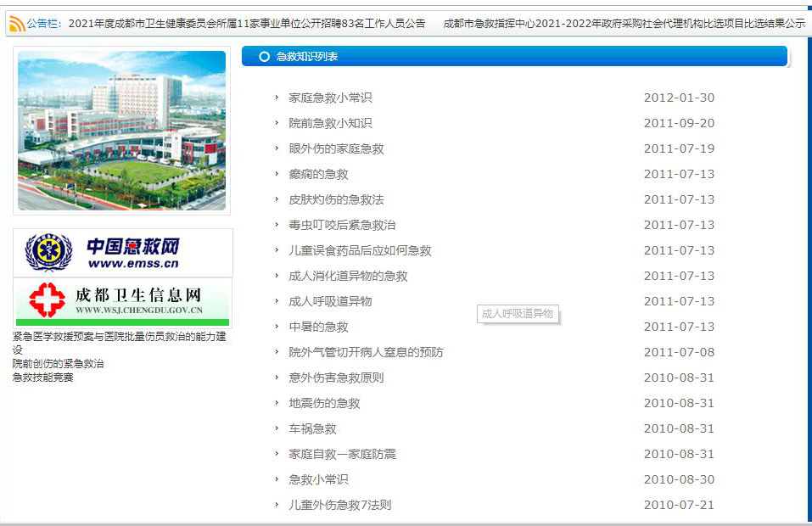Click the arrow bullet next to 中暑的急救

(x=277, y=327)
